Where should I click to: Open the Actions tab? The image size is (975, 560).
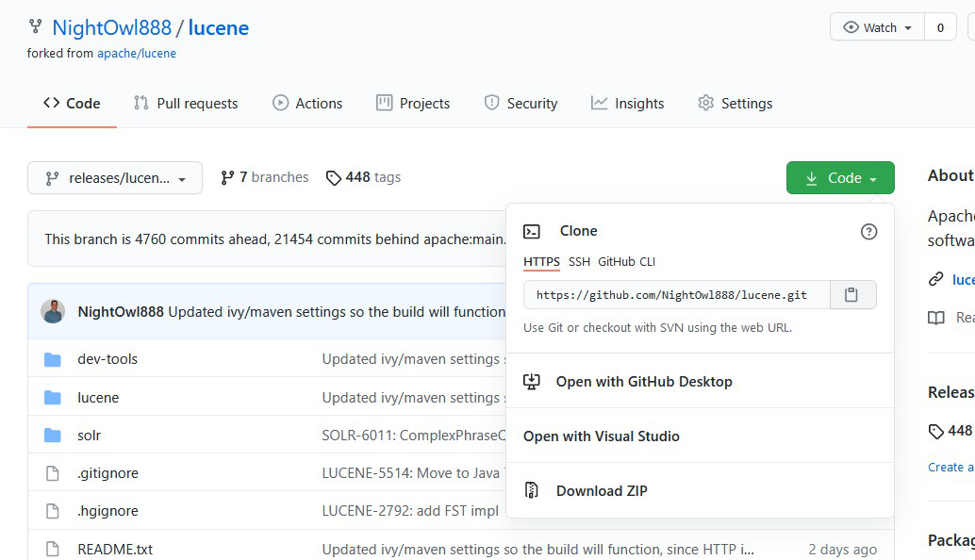(x=307, y=104)
